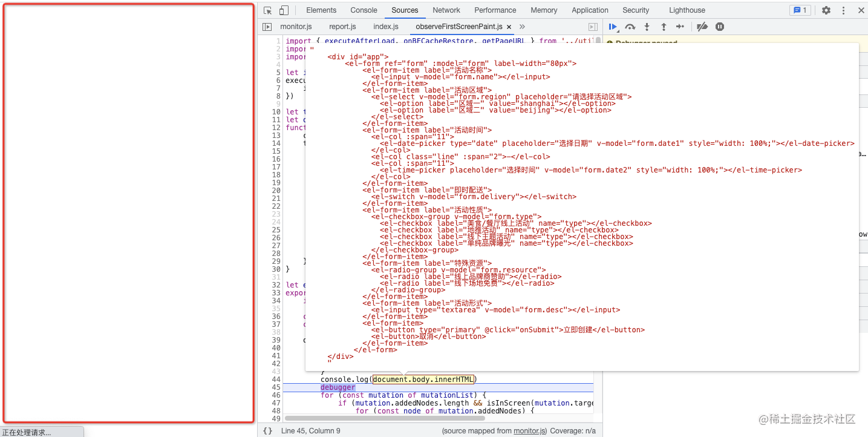Activate the inspect element picker icon

click(268, 10)
